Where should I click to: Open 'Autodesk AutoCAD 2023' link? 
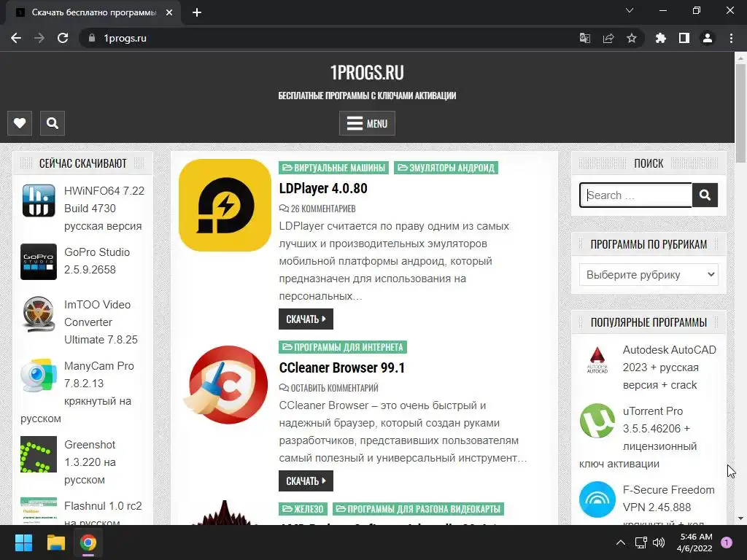point(670,367)
